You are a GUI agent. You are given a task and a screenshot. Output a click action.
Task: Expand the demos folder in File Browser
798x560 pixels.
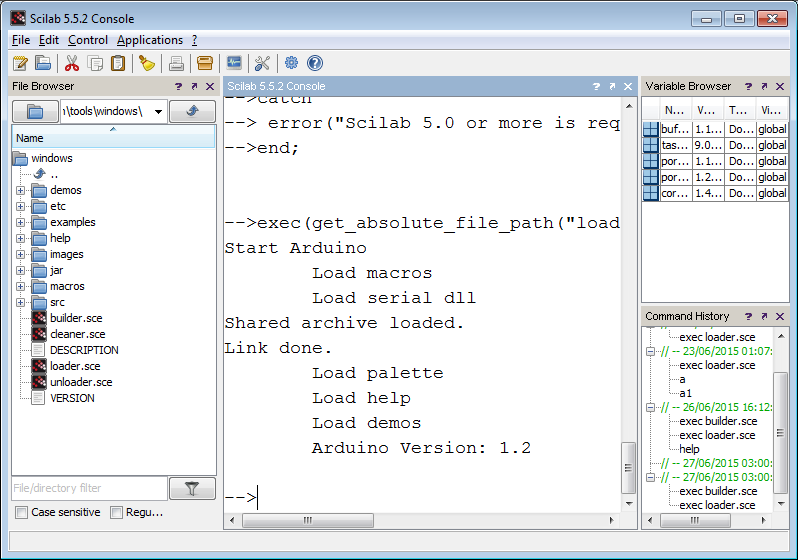(x=20, y=190)
